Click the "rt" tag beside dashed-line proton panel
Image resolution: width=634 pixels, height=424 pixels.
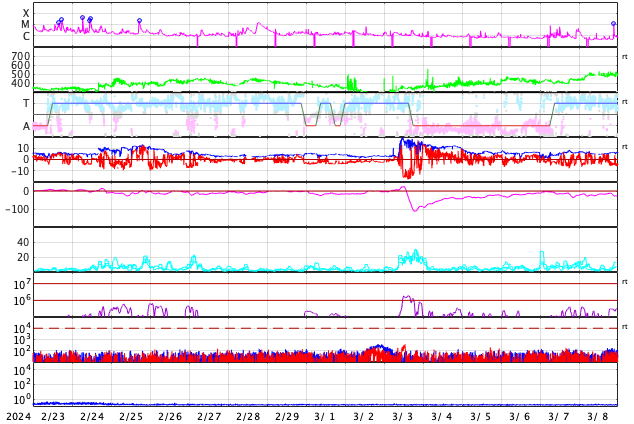coord(625,327)
